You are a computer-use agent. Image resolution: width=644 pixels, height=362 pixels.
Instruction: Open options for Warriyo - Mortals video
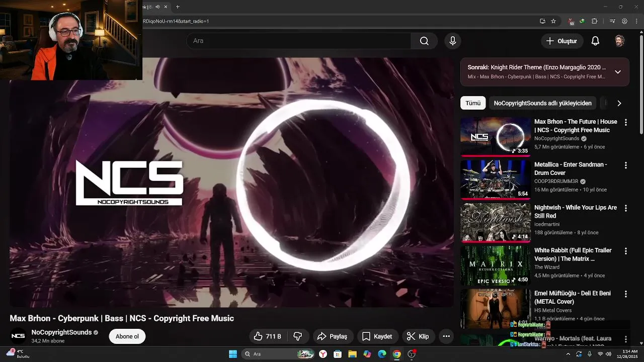(626, 339)
